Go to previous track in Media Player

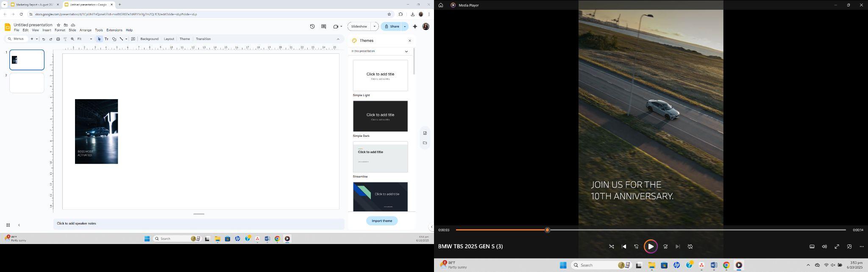click(x=624, y=247)
